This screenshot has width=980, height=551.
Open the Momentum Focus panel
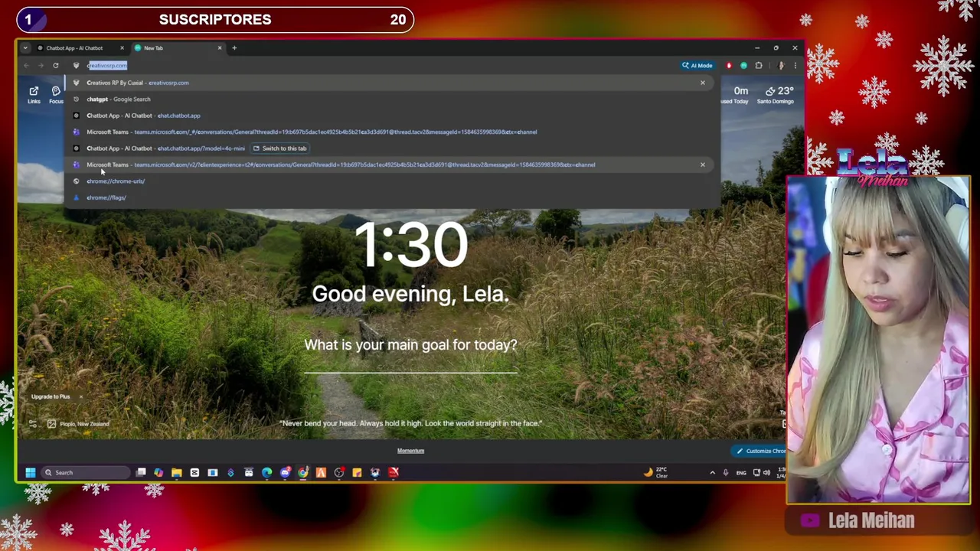click(56, 95)
